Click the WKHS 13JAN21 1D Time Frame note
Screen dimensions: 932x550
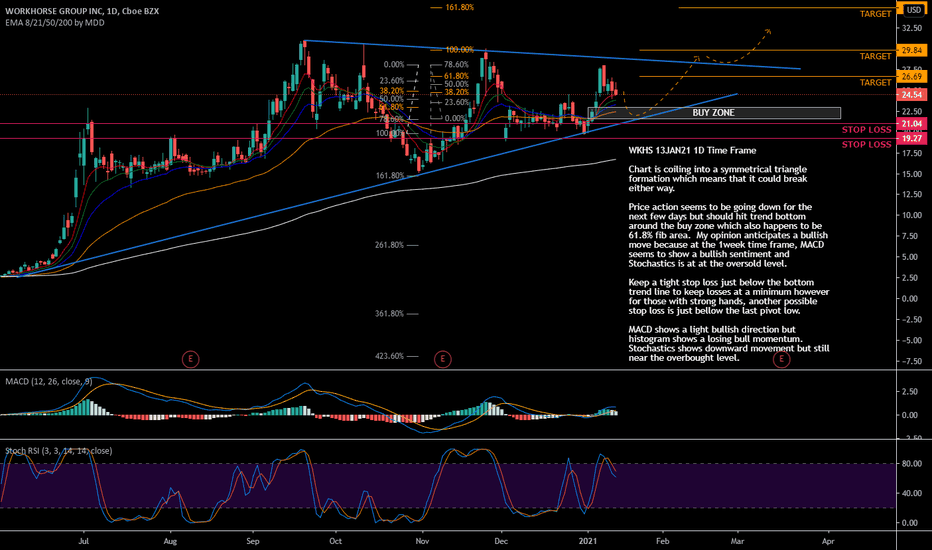pyautogui.click(x=692, y=150)
